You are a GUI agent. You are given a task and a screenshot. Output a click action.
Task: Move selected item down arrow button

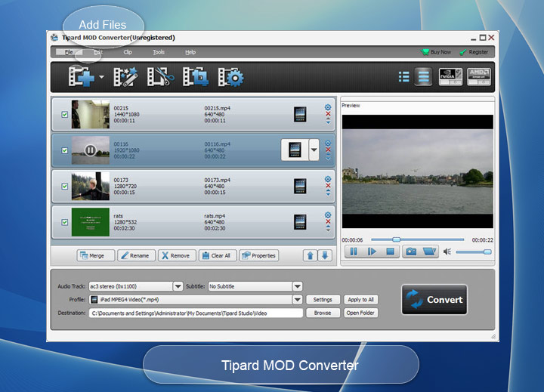click(x=325, y=255)
